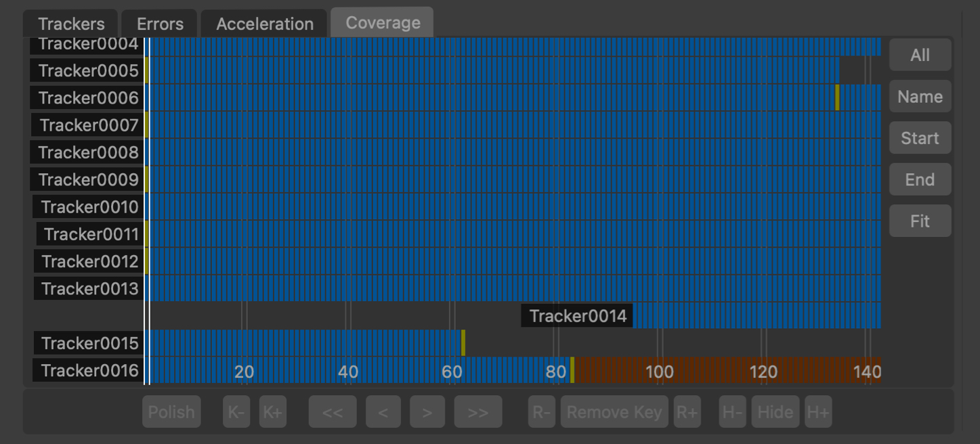Select the Coverage tab
Image resolution: width=980 pixels, height=444 pixels.
pos(383,22)
